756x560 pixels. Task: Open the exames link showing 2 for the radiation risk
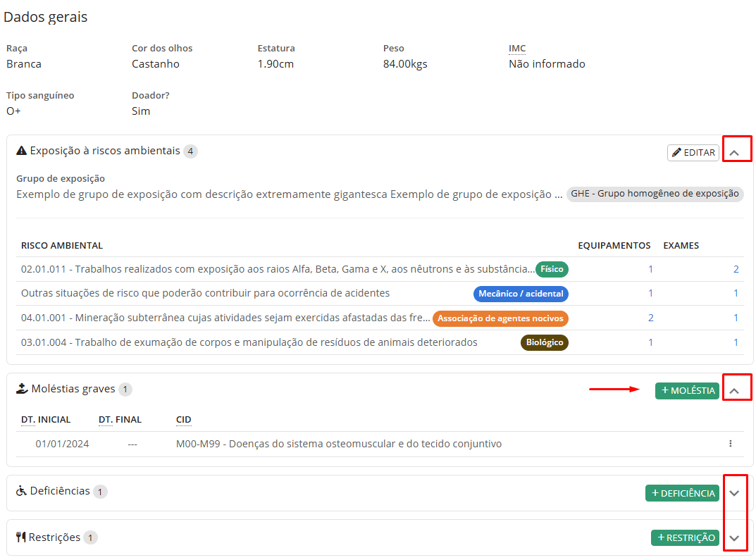click(x=736, y=269)
